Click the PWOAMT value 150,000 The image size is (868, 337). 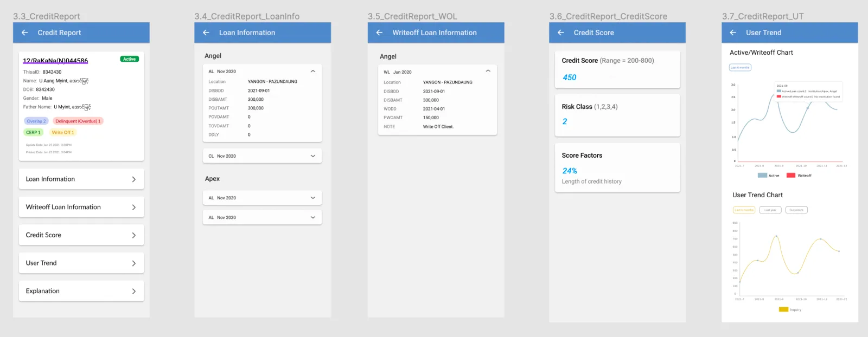coord(431,118)
